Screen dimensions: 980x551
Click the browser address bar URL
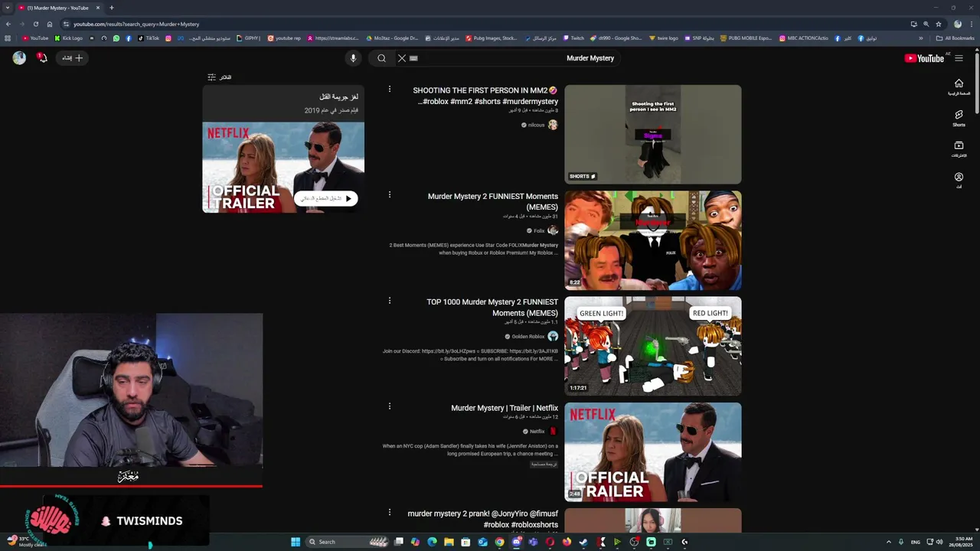(x=136, y=24)
